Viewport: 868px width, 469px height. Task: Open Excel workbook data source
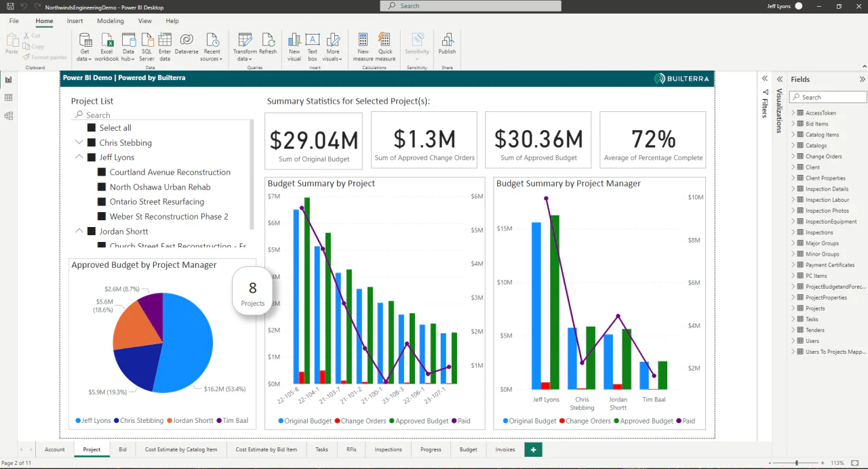pos(106,47)
